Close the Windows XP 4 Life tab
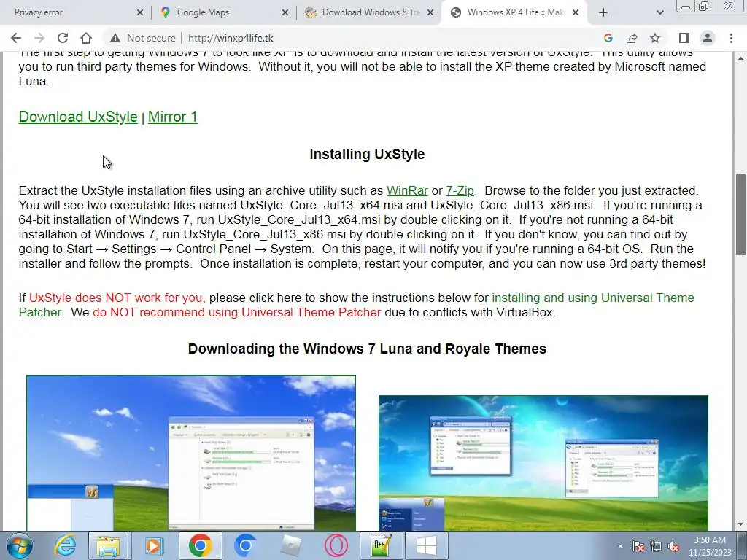Screen dimensions: 747x560 (x=576, y=12)
